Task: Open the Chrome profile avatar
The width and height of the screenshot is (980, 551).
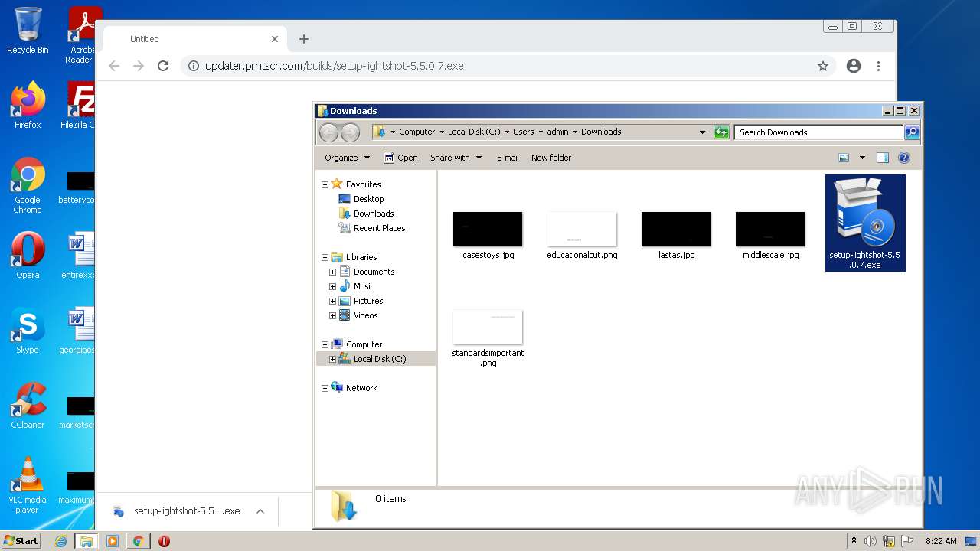Action: [x=854, y=66]
